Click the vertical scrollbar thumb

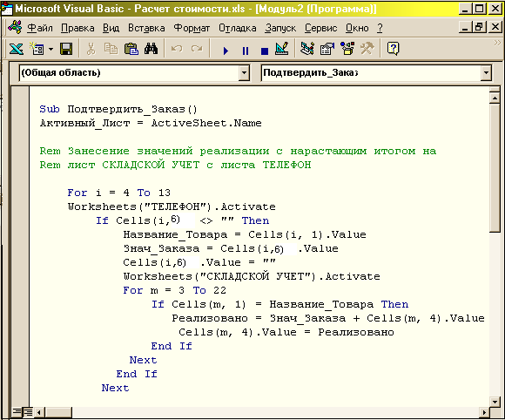495,167
